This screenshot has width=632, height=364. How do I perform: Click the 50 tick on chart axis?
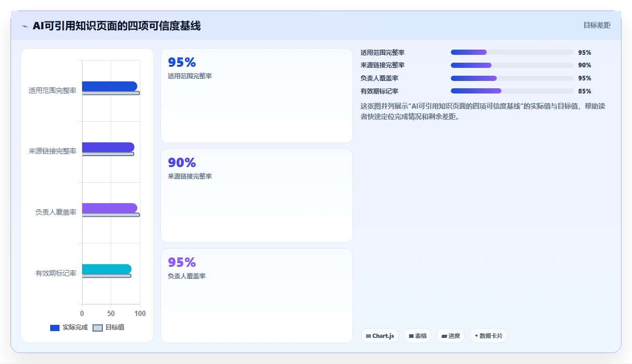[111, 313]
